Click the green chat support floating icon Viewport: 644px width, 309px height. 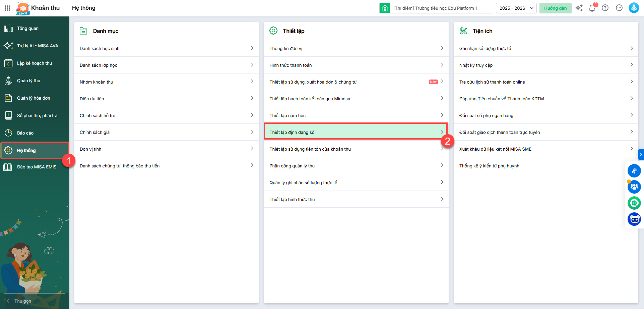point(634,203)
